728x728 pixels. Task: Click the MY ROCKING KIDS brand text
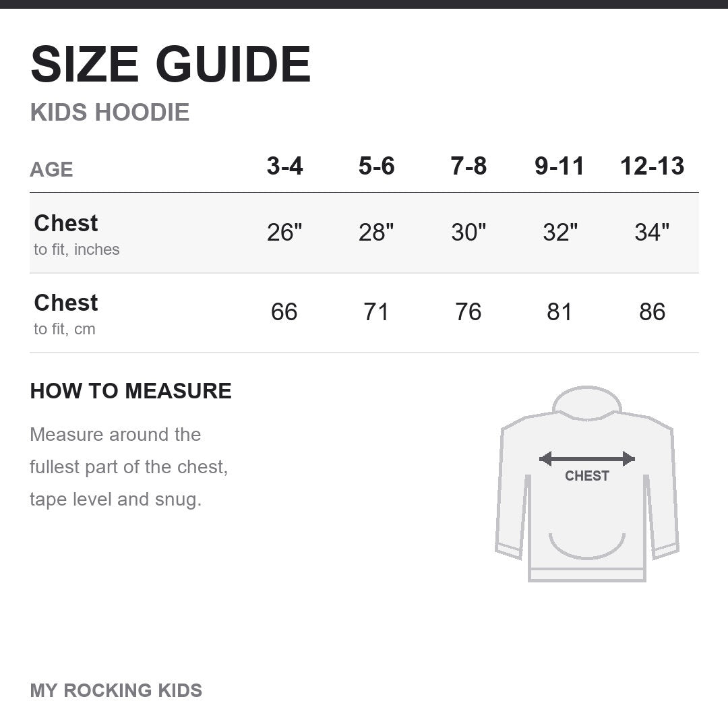pyautogui.click(x=116, y=690)
